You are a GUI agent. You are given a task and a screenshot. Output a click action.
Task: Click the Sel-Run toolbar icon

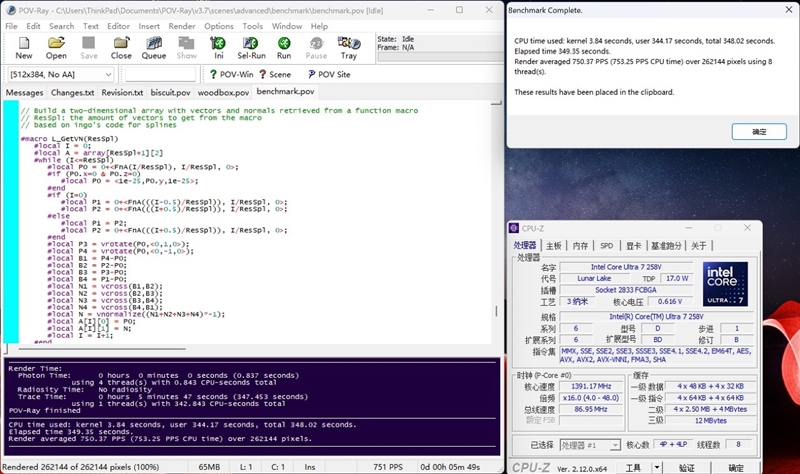tap(251, 47)
